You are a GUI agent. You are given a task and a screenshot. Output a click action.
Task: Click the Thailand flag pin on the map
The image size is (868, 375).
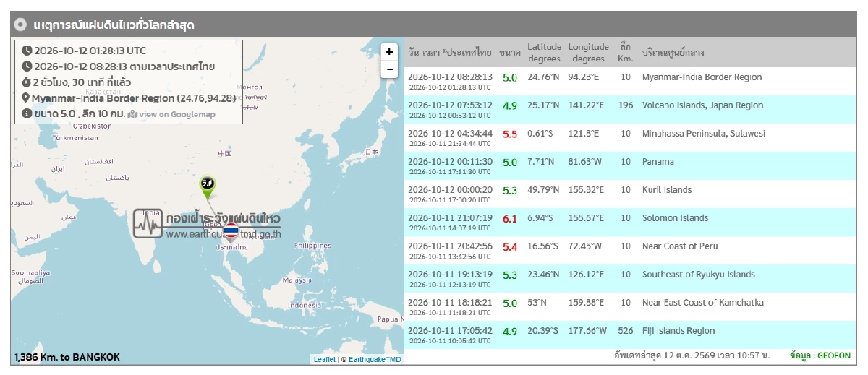[231, 232]
